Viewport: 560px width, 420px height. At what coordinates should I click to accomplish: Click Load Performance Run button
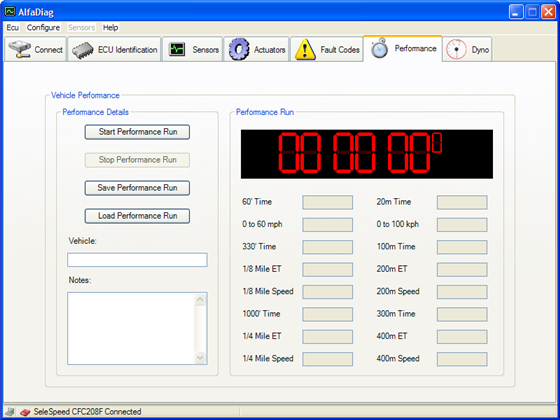[x=137, y=216]
